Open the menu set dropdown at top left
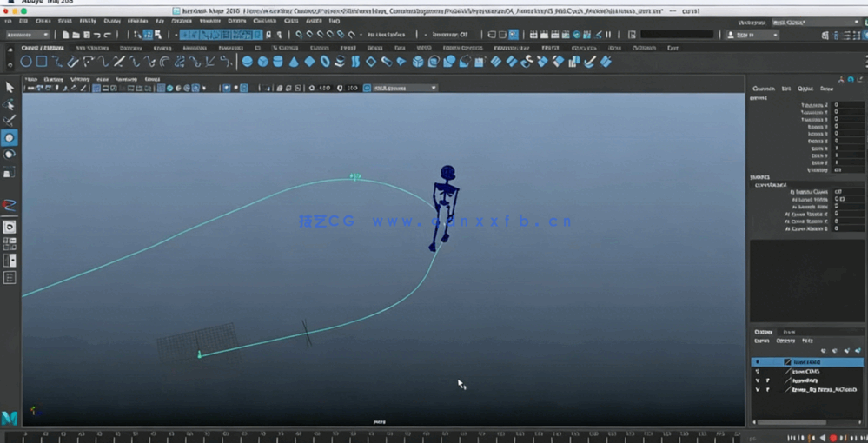This screenshot has height=443, width=868. (26, 35)
